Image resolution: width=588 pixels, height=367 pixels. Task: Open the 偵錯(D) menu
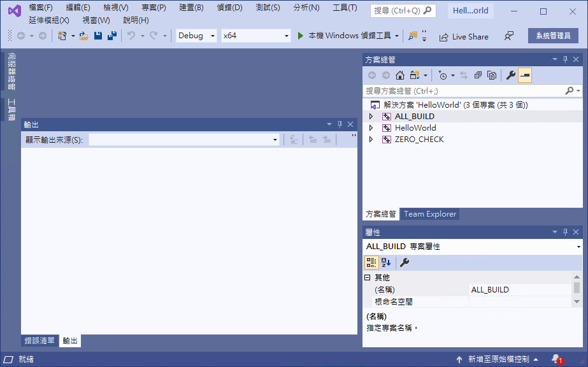pyautogui.click(x=229, y=8)
